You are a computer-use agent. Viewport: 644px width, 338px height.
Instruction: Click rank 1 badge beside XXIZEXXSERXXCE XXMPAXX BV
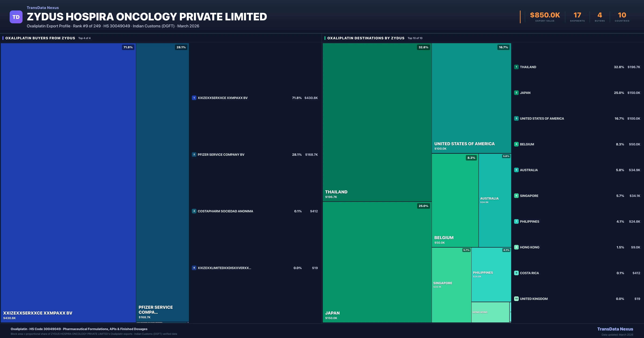coord(194,98)
